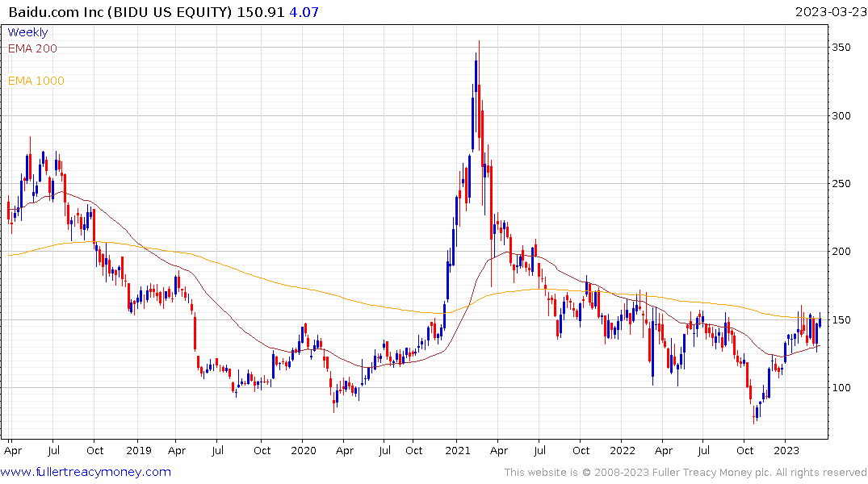The width and height of the screenshot is (868, 484).
Task: Select the last price value 150.91
Action: pyautogui.click(x=260, y=12)
